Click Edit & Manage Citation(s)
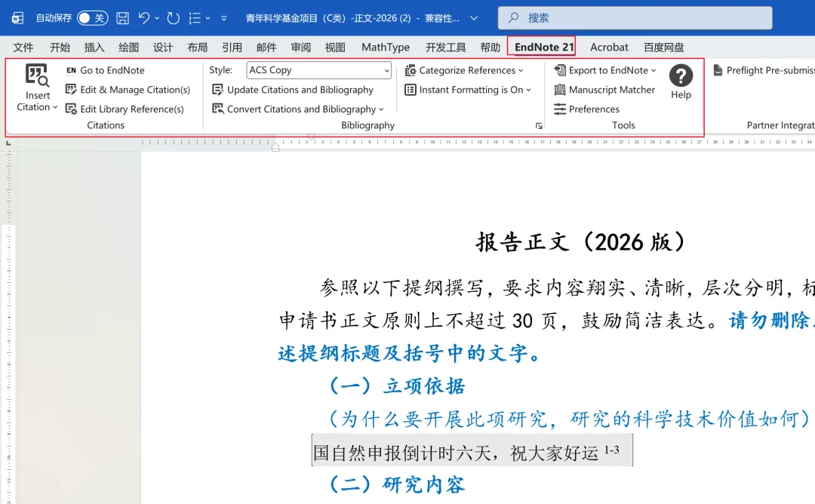 (x=128, y=89)
